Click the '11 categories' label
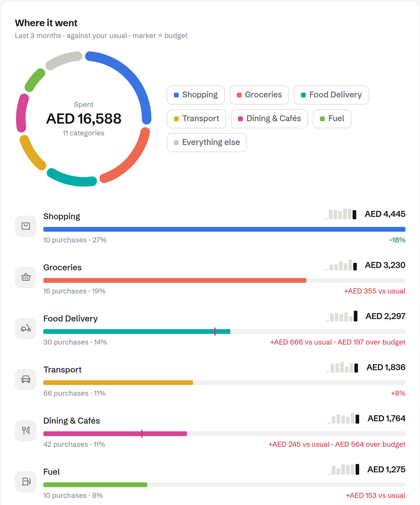The height and width of the screenshot is (505, 420). pos(84,133)
